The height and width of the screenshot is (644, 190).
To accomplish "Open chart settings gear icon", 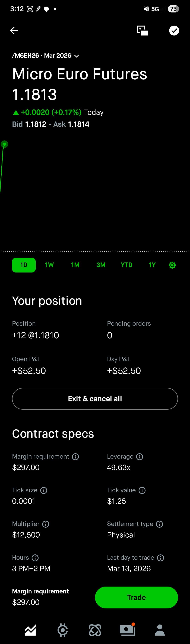I will pos(172,265).
